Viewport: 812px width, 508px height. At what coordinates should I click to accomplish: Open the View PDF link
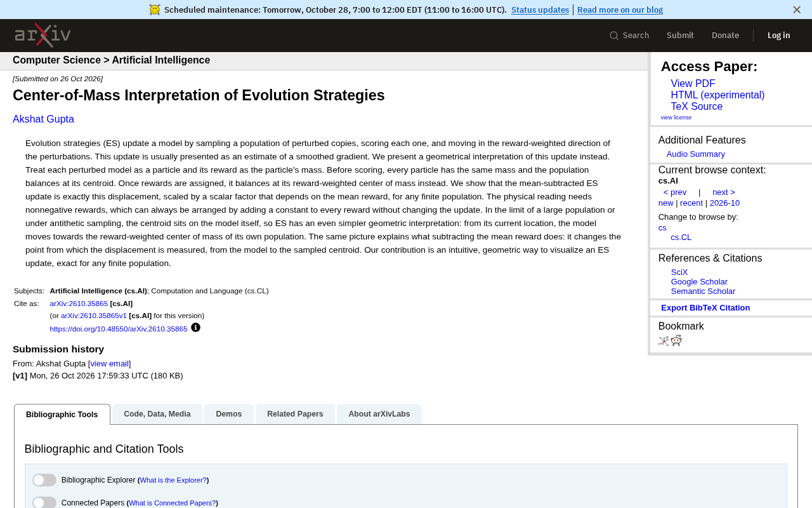coord(693,84)
